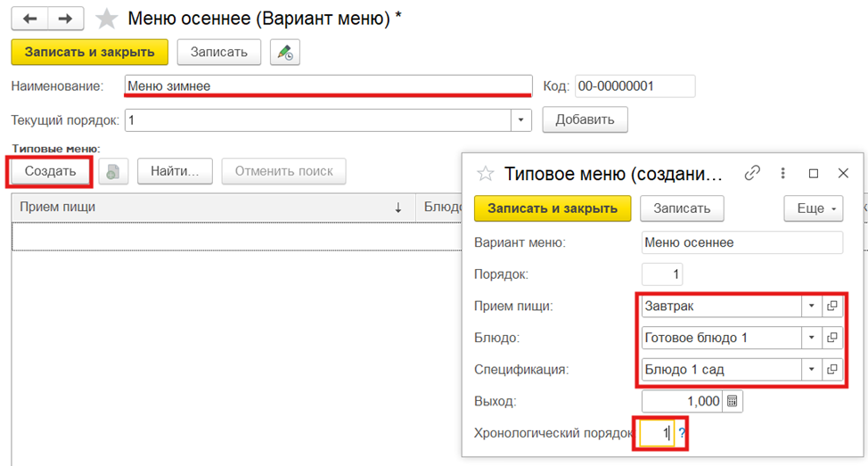
Task: Go back with the left arrow button
Action: (30, 19)
